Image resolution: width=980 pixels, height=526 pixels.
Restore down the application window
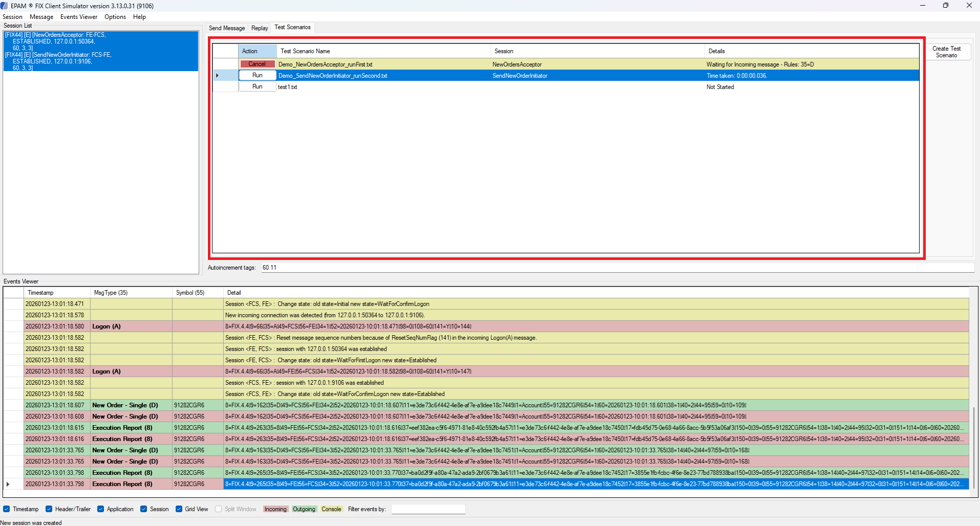(945, 6)
